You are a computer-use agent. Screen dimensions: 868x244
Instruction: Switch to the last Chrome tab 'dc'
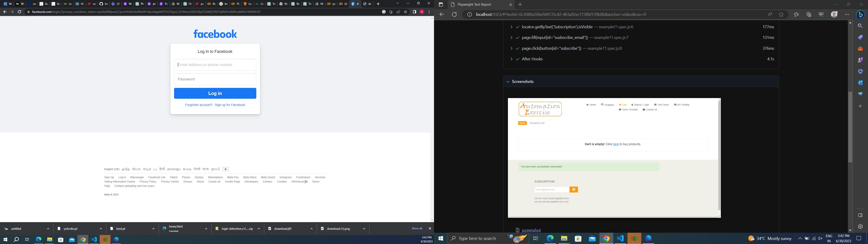tap(367, 4)
